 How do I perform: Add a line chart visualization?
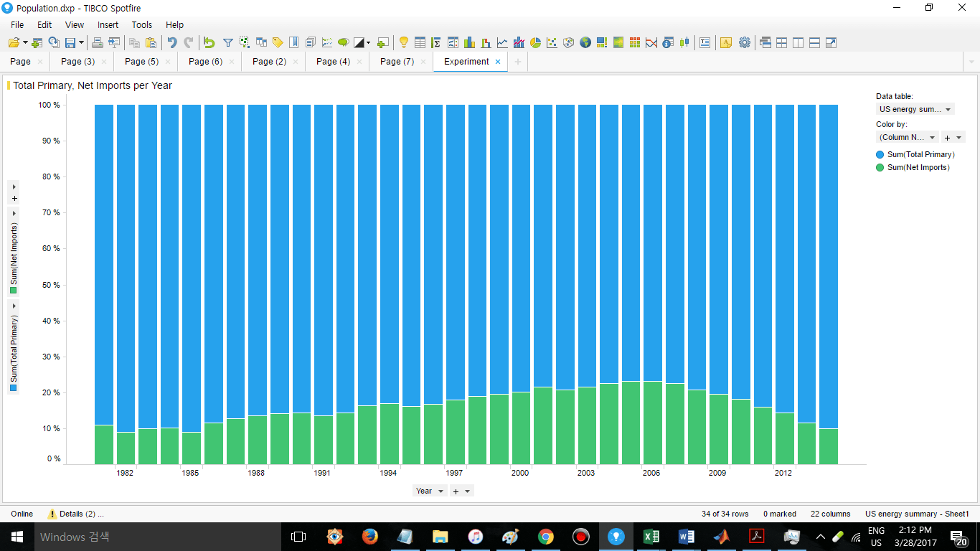click(502, 42)
